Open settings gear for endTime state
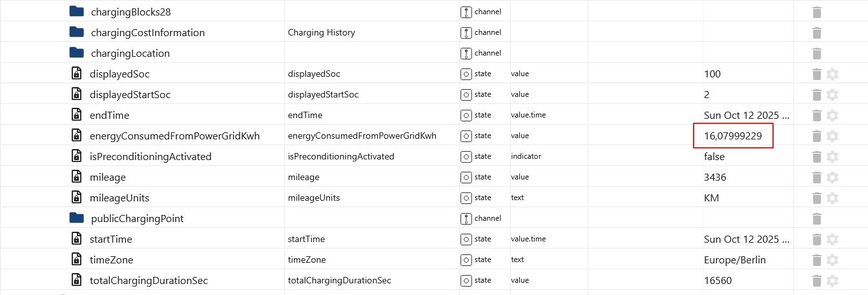Viewport: 868px width, 295px height. tap(832, 116)
